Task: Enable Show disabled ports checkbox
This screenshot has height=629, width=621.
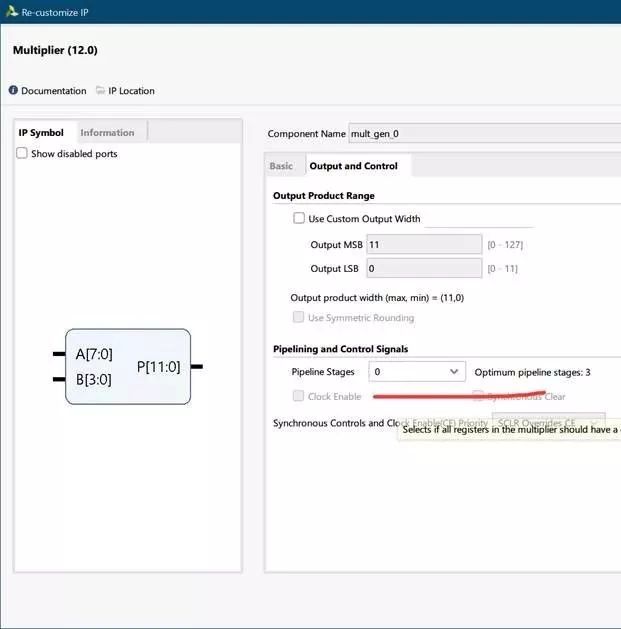Action: 22,154
